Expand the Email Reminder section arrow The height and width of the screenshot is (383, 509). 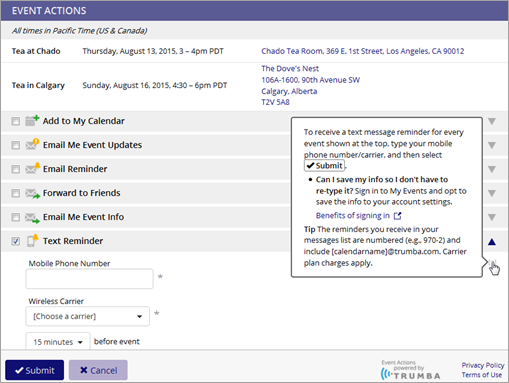point(492,169)
